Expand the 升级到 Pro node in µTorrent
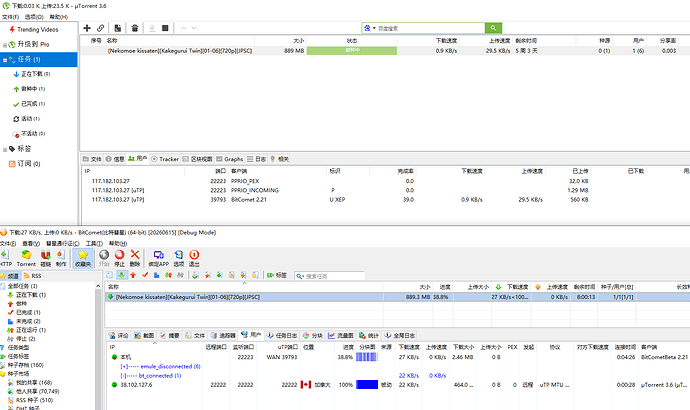Image resolution: width=690 pixels, height=410 pixels. click(x=5, y=45)
